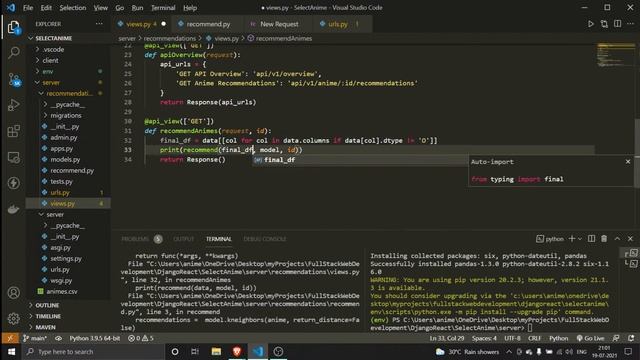This screenshot has width=640, height=360.
Task: Open Manage gear icon
Action: pos(13,318)
